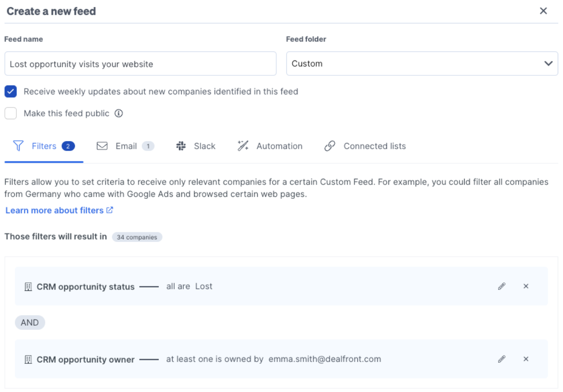This screenshot has width=563, height=392.
Task: Click the pencil icon on CRM opportunity status filter
Action: (x=501, y=286)
